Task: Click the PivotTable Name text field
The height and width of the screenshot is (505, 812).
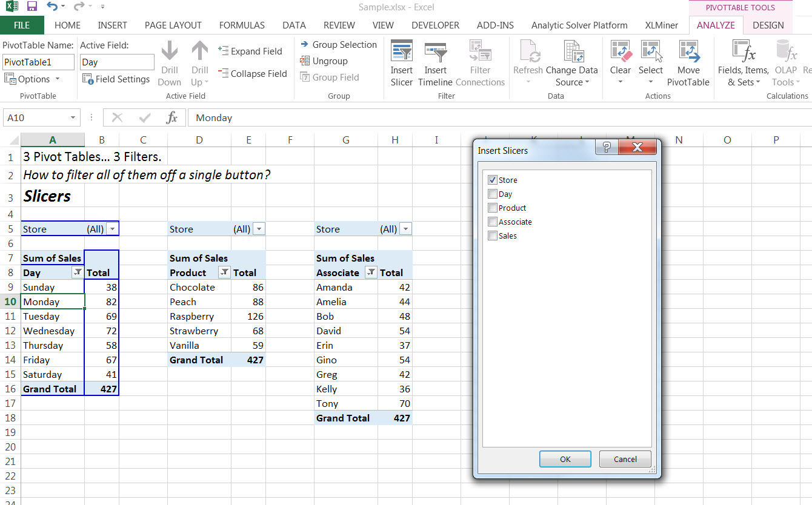Action: click(x=39, y=62)
